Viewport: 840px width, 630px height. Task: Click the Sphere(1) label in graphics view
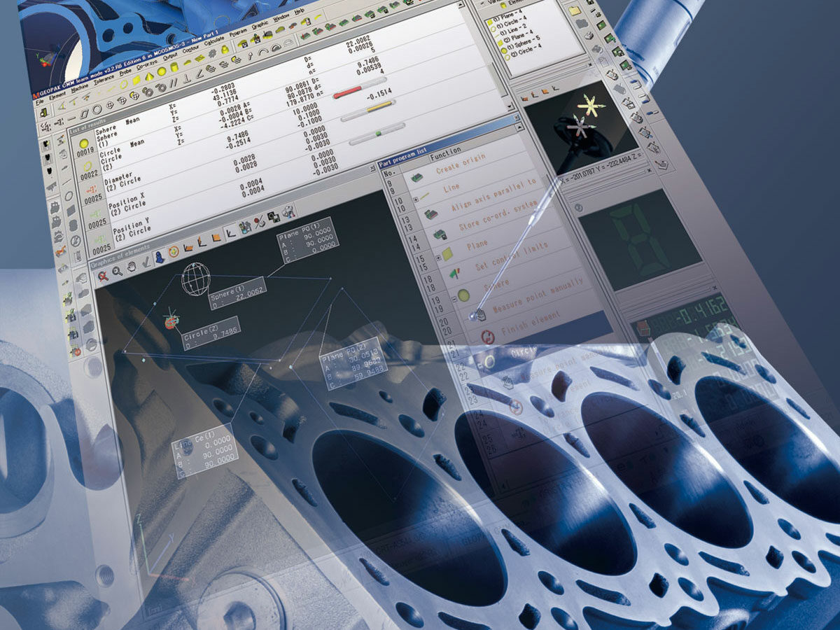(x=239, y=290)
